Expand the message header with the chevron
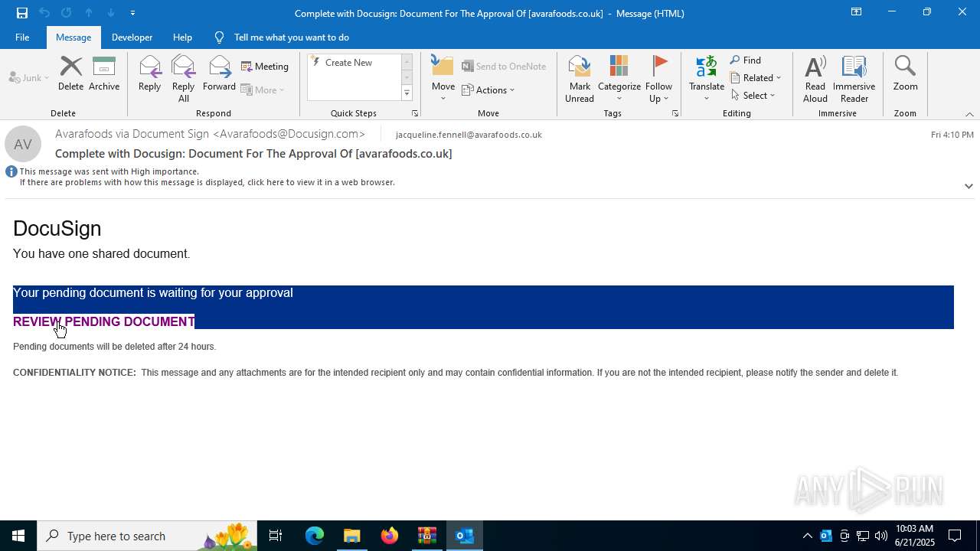 [969, 186]
